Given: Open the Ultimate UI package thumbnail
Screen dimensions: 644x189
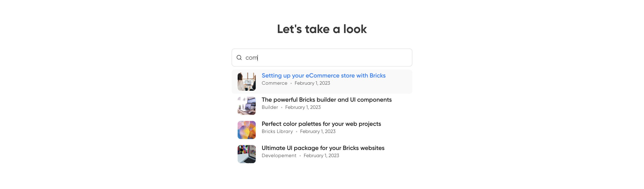Looking at the screenshot, I should tap(247, 154).
